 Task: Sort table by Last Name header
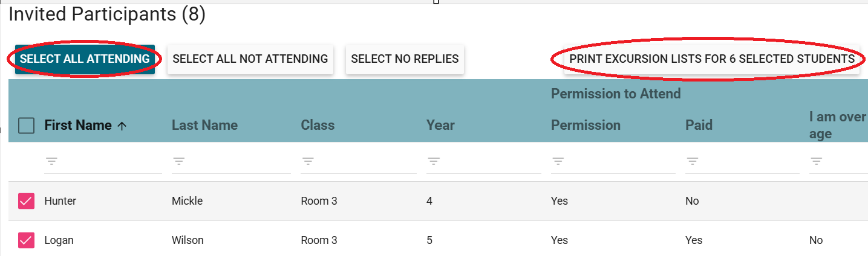coord(204,126)
